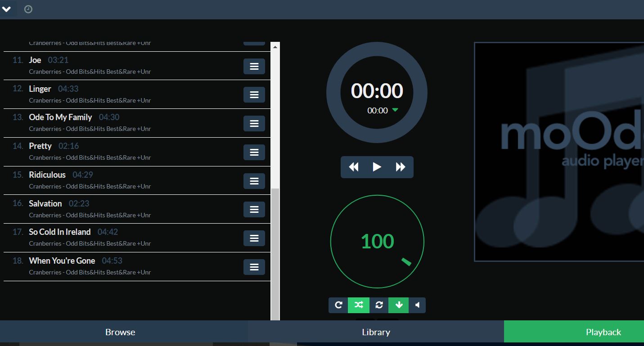Click the playlist scrollbar thumb

pyautogui.click(x=275, y=254)
